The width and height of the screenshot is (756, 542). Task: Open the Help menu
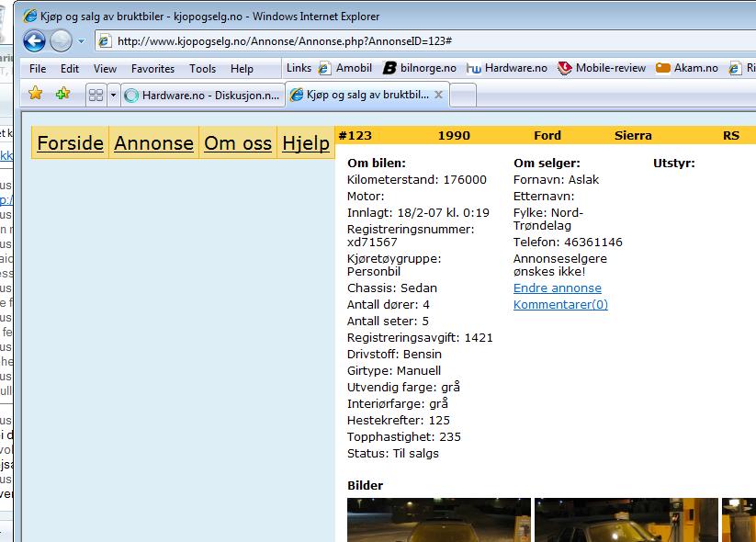coord(242,69)
